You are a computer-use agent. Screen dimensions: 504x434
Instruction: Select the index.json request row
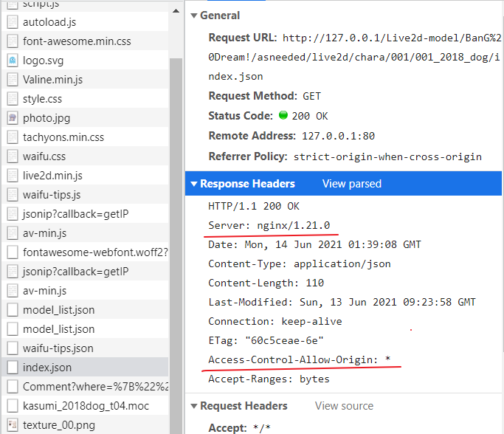47,368
